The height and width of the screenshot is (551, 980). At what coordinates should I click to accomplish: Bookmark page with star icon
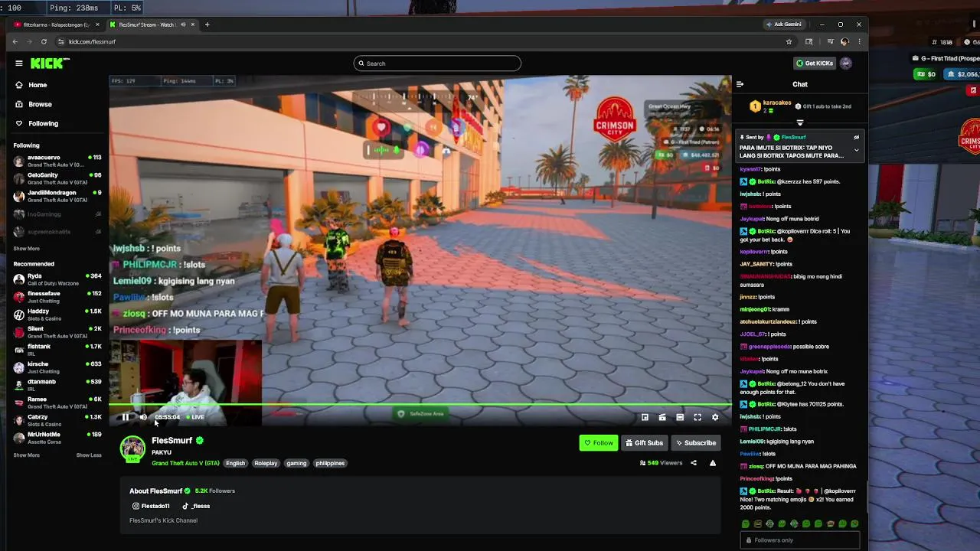point(787,41)
